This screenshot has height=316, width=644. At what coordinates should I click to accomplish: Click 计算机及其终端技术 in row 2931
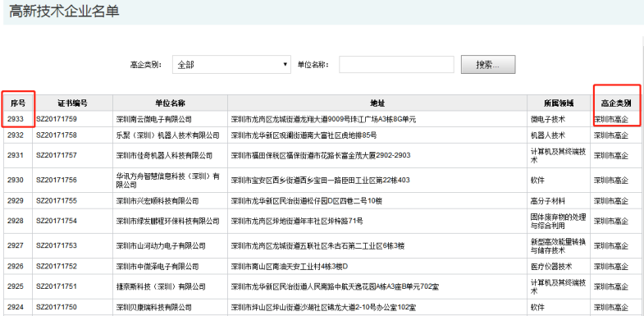(558, 155)
